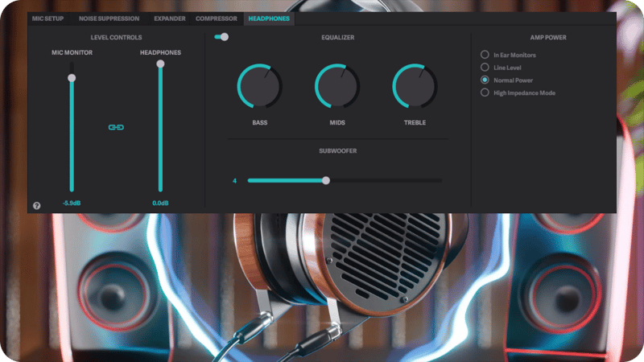Click the Treble equalizer knob
Viewport: 644px width, 362px height.
click(x=415, y=88)
